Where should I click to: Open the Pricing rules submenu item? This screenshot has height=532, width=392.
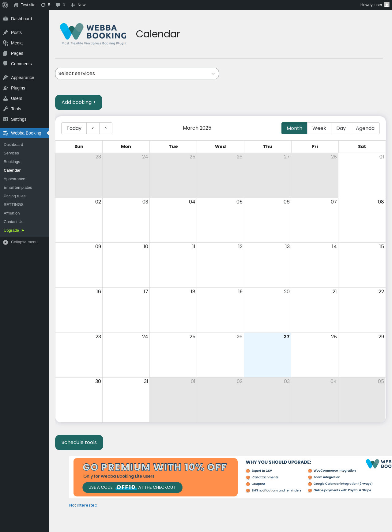click(x=24, y=196)
